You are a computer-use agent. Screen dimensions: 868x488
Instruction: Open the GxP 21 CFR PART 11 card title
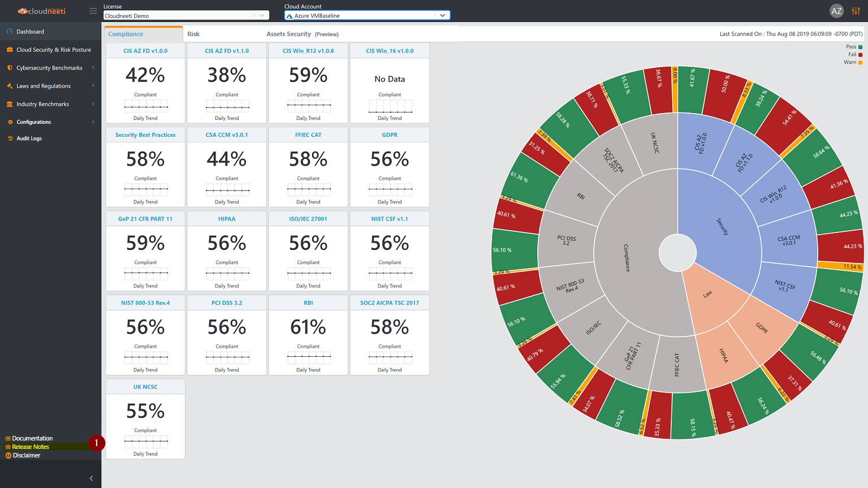(x=145, y=219)
